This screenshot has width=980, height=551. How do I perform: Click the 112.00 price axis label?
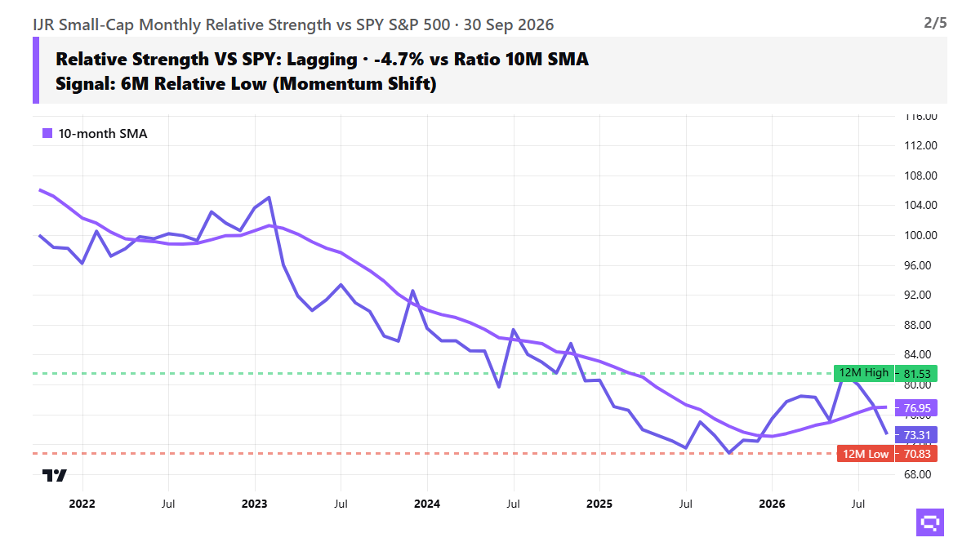point(919,145)
